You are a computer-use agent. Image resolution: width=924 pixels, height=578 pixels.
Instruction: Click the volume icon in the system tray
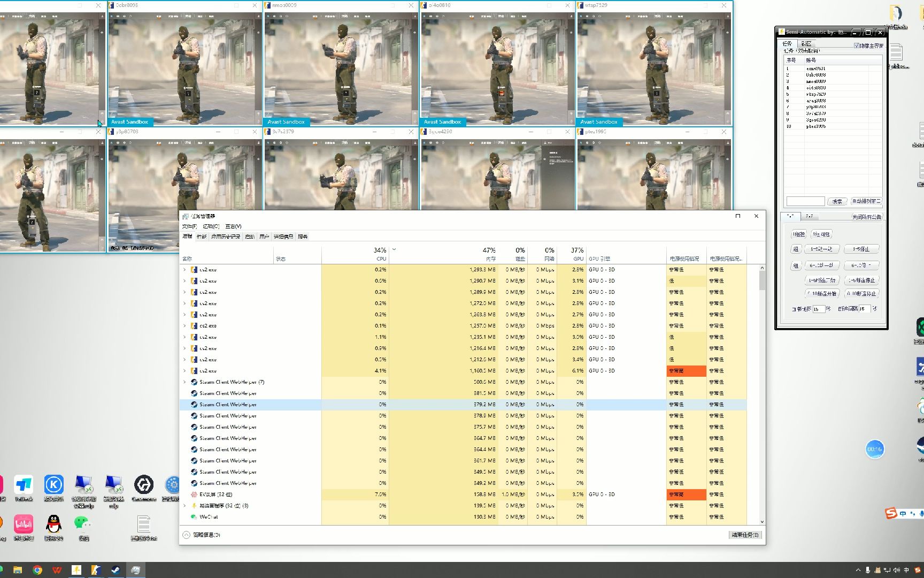[897, 570]
